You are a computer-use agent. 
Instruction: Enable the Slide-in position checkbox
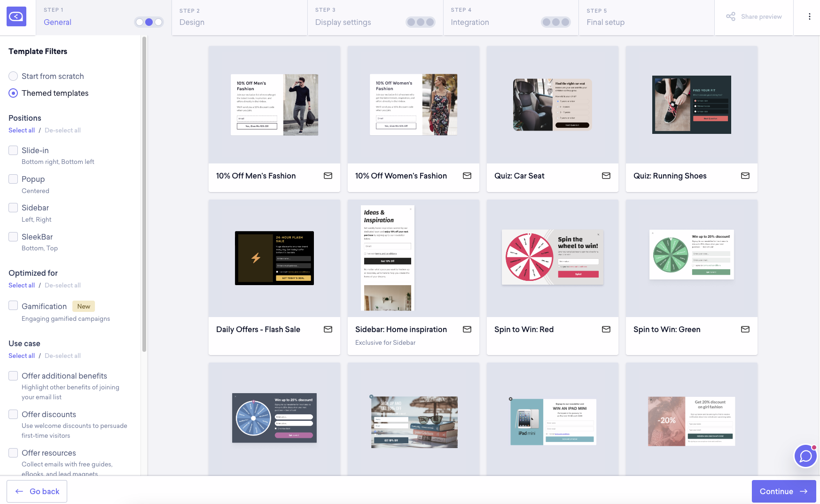[x=13, y=150]
